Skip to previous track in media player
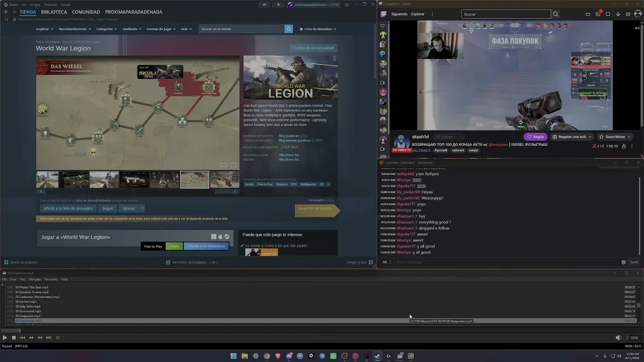This screenshot has height=362, width=644. (22, 338)
